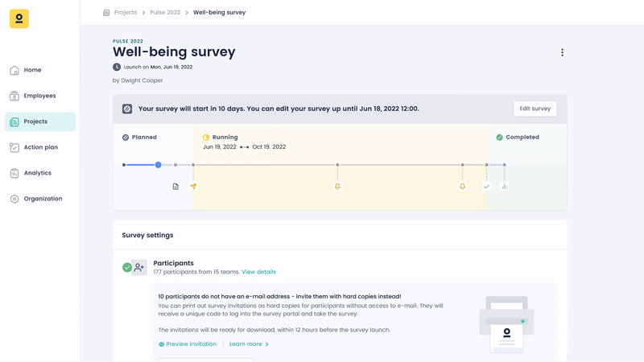Click the green participants completed checkmark
Viewport: 644px width, 362px height.
(x=126, y=267)
